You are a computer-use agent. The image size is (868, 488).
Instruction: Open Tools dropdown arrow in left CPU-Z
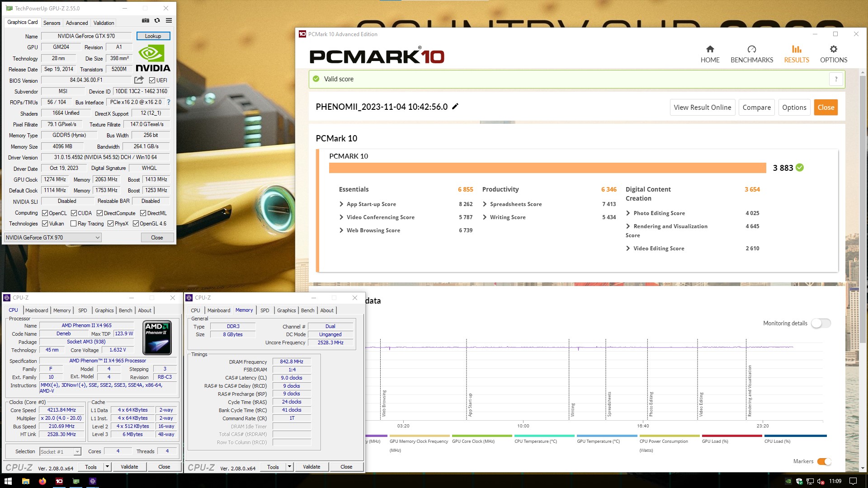click(107, 467)
